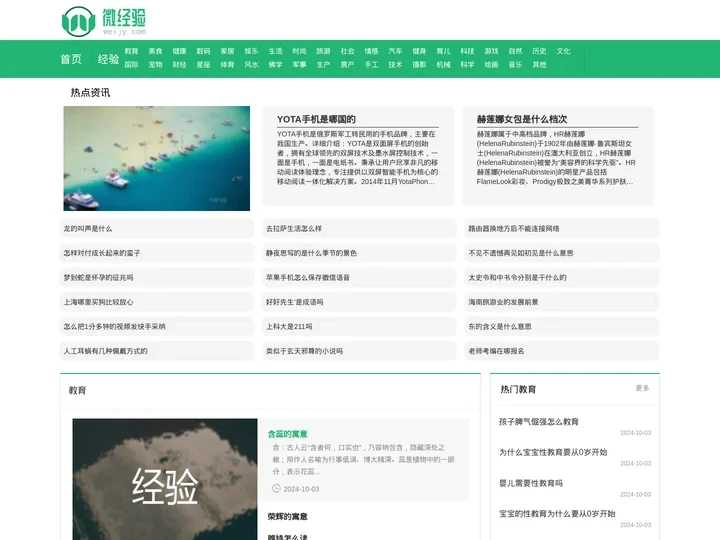Select the 汽车 category

(395, 51)
